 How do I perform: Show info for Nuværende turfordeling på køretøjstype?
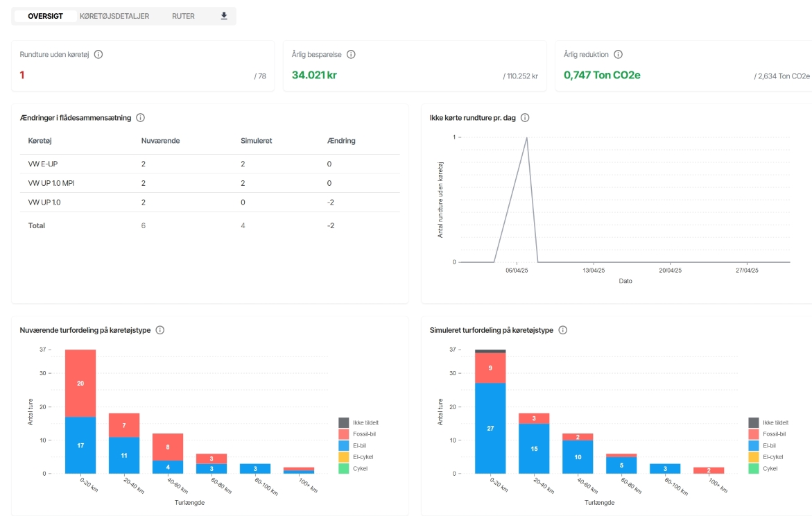[x=160, y=330]
